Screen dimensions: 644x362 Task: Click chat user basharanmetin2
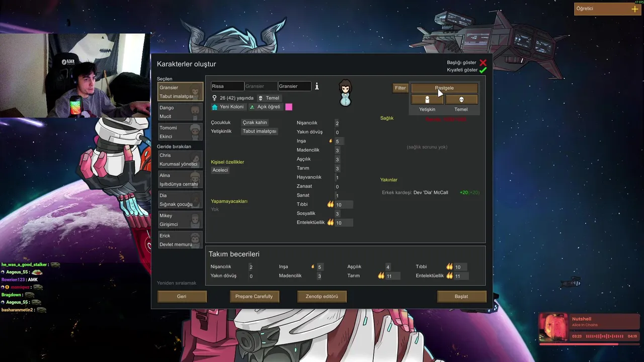pos(17,310)
